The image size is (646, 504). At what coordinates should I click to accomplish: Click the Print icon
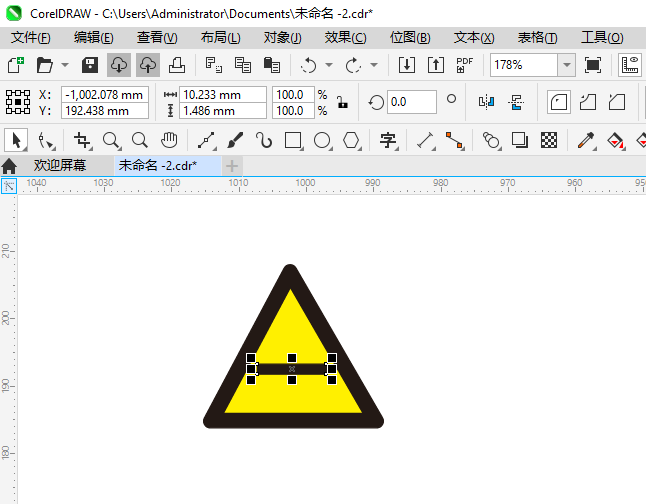pyautogui.click(x=177, y=65)
